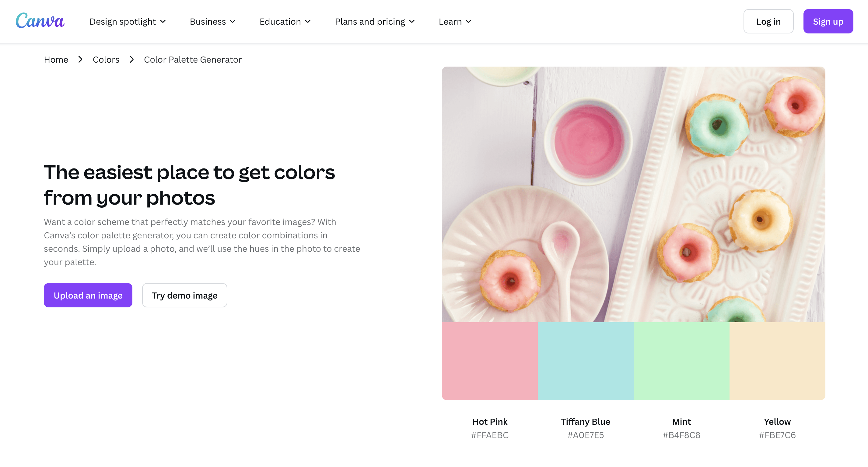Expand the Plans and pricing chevron
The width and height of the screenshot is (868, 467).
(x=412, y=22)
